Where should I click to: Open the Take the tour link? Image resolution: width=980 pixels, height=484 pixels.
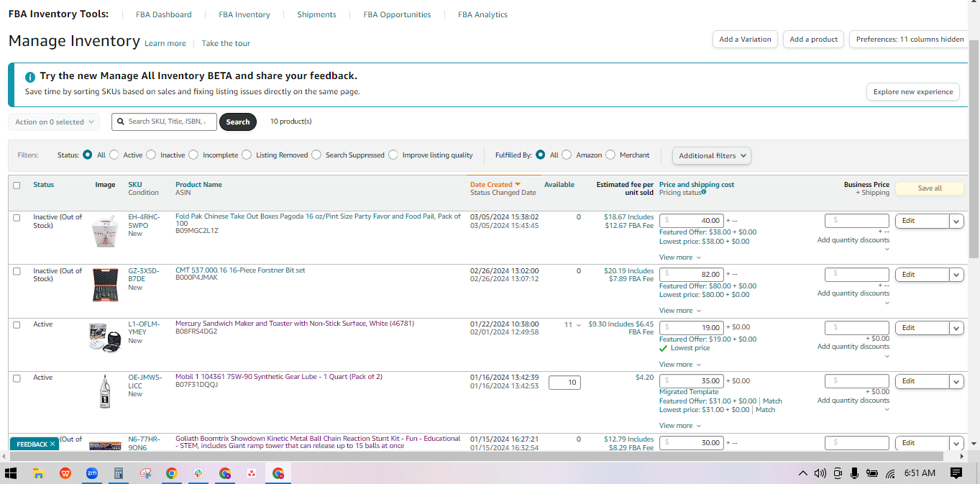(226, 44)
